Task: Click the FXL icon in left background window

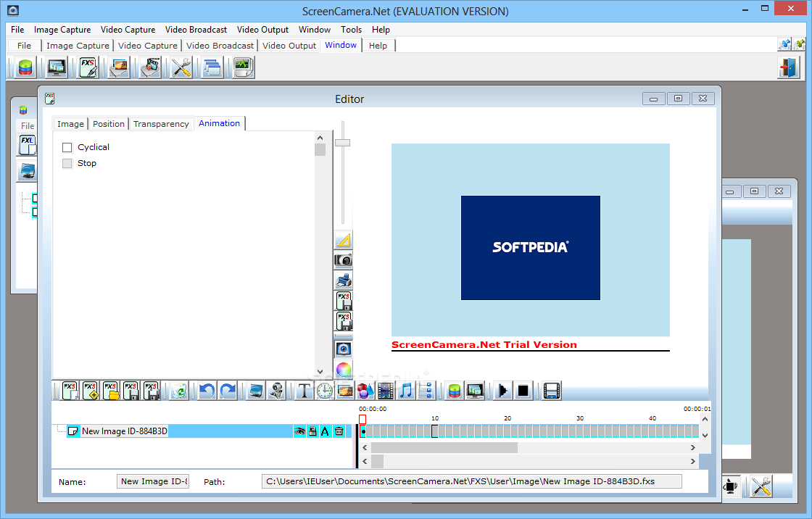Action: [x=27, y=146]
